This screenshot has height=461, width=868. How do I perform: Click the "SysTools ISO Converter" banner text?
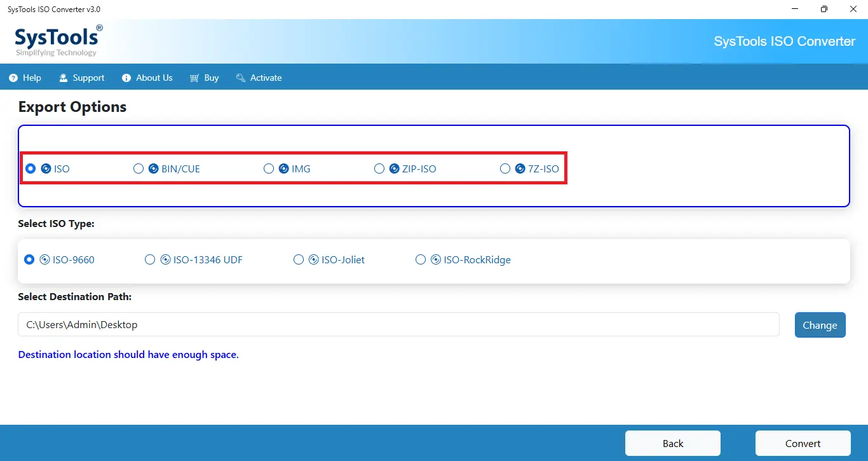[x=785, y=41]
